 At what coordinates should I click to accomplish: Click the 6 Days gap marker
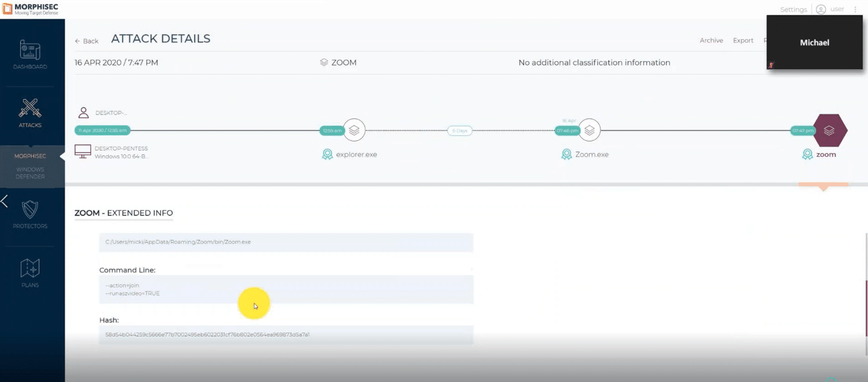click(x=459, y=131)
